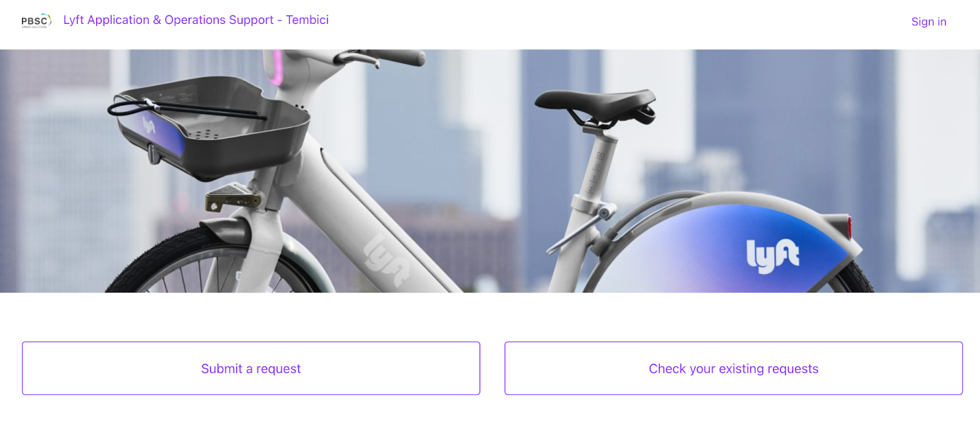Open the Lyft Application & Operations Support title link
Screen dimensions: 980x421
[x=196, y=20]
